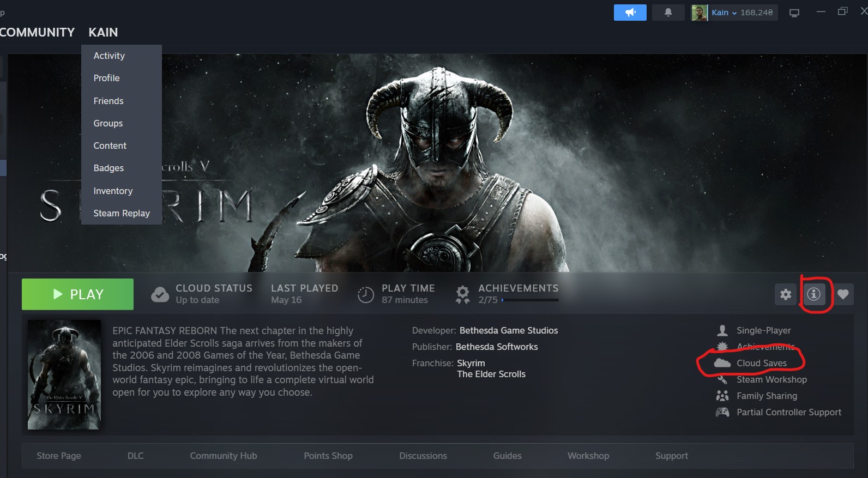The height and width of the screenshot is (478, 868).
Task: Click the Skyrim franchise link
Action: pyautogui.click(x=471, y=363)
